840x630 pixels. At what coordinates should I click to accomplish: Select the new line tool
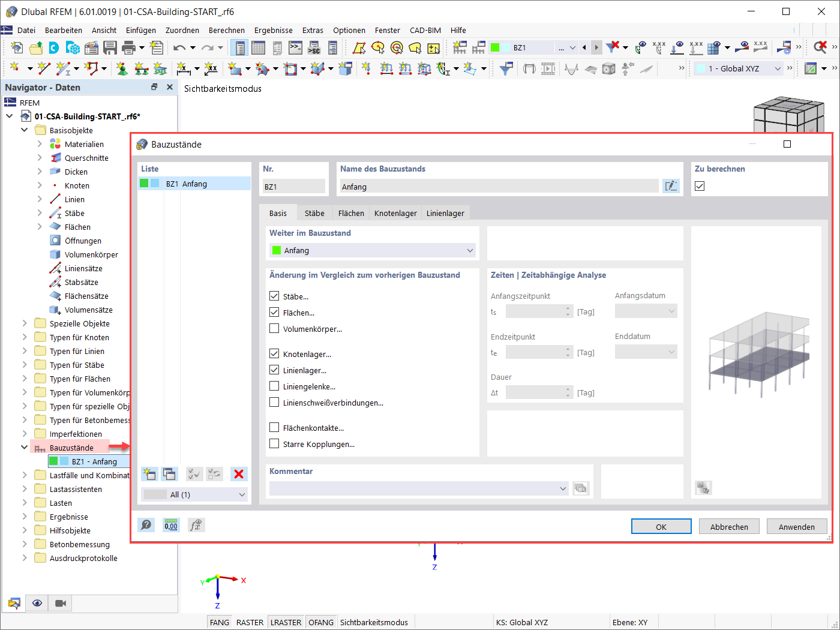[x=44, y=69]
